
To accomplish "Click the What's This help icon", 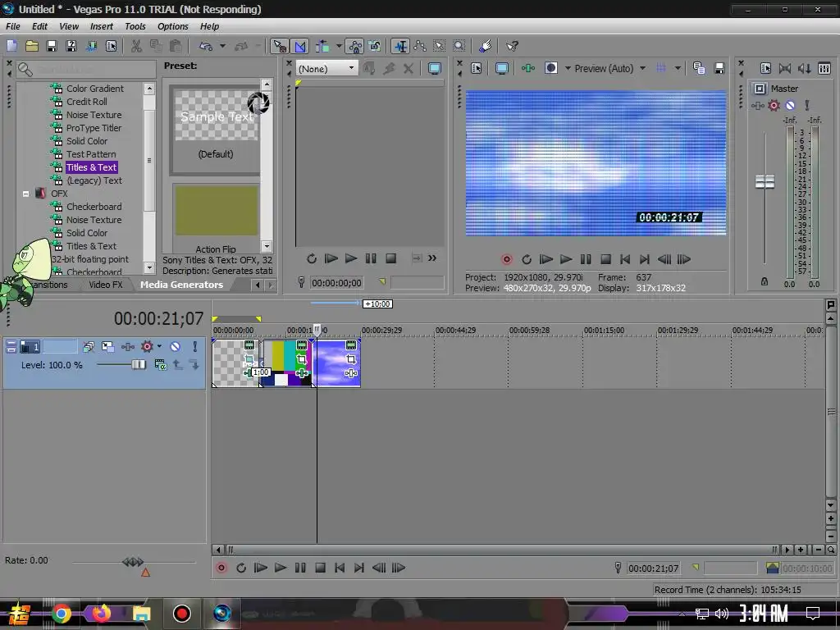I will [512, 46].
